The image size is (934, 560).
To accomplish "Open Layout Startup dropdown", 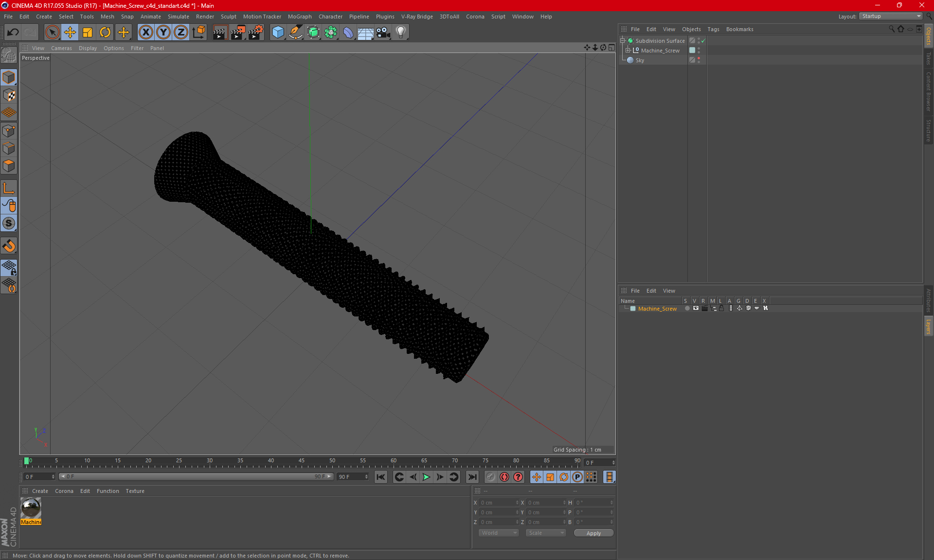I will (891, 16).
